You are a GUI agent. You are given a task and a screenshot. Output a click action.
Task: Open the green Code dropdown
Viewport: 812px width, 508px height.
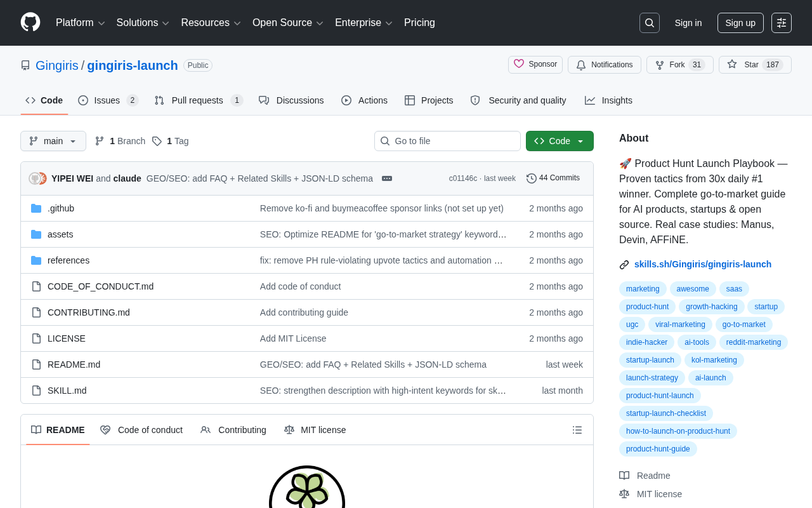pos(560,141)
